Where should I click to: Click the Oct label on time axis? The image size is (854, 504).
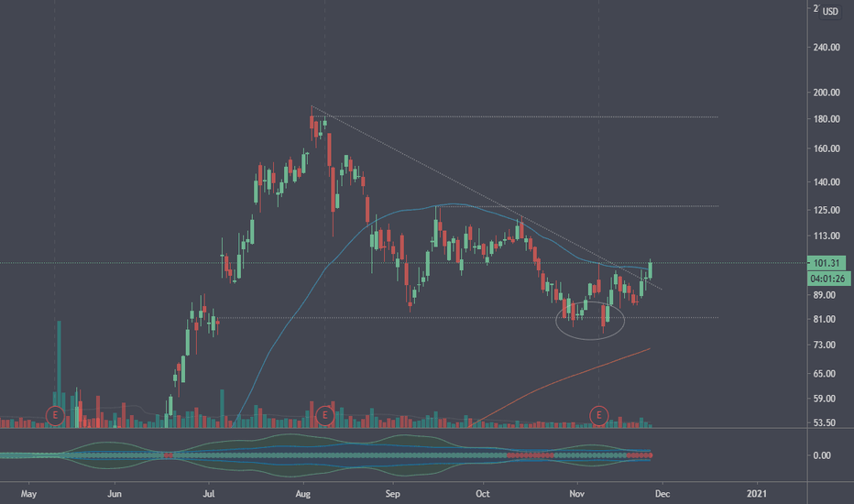click(483, 494)
